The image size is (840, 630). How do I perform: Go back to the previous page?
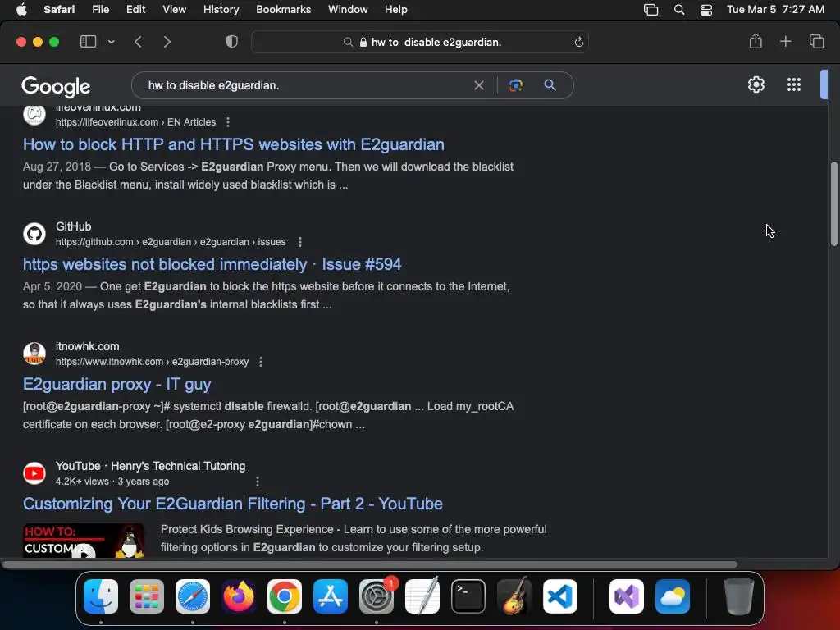[x=138, y=42]
